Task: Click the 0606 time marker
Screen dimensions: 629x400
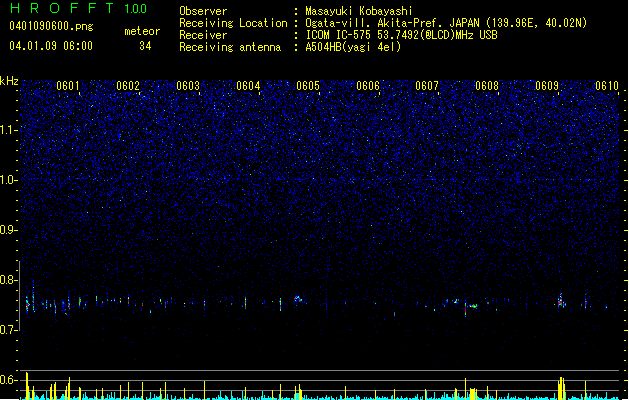Action: [368, 86]
